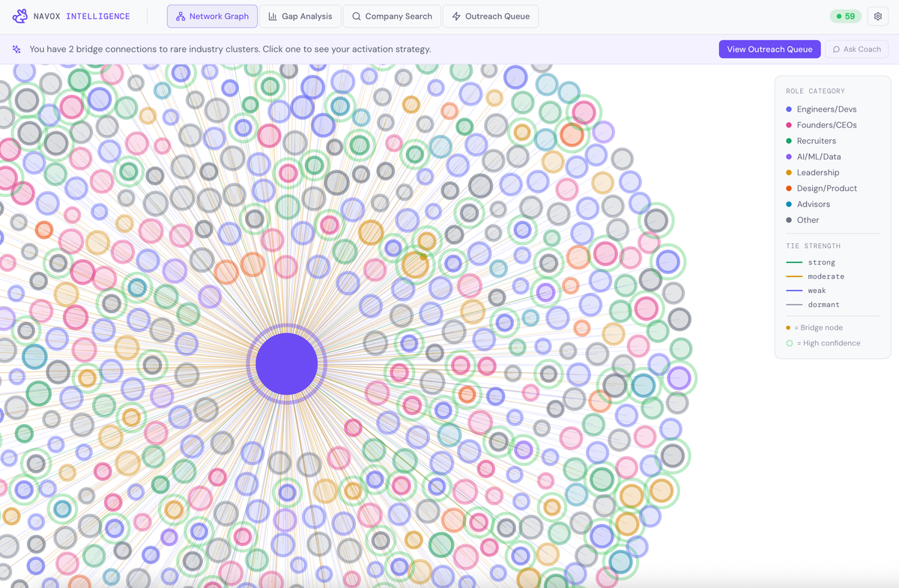Click the AI/ML/Data purple color dot
The height and width of the screenshot is (588, 899).
coord(789,157)
